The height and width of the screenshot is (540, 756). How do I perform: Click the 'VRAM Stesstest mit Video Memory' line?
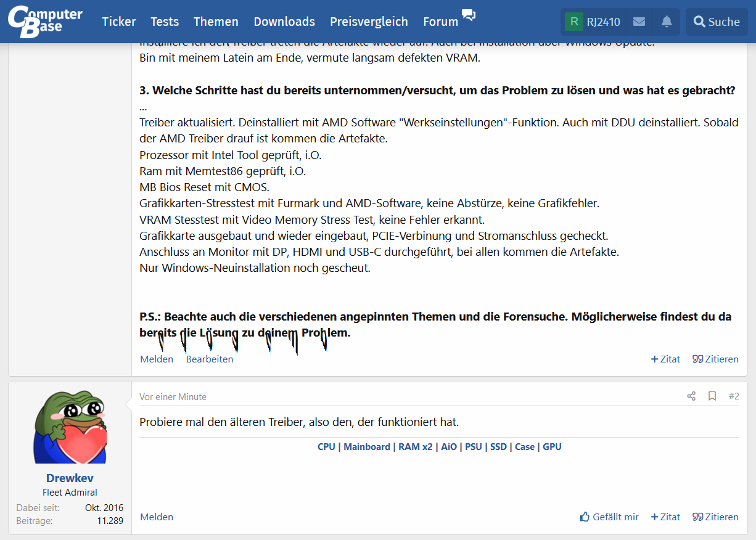pos(312,219)
